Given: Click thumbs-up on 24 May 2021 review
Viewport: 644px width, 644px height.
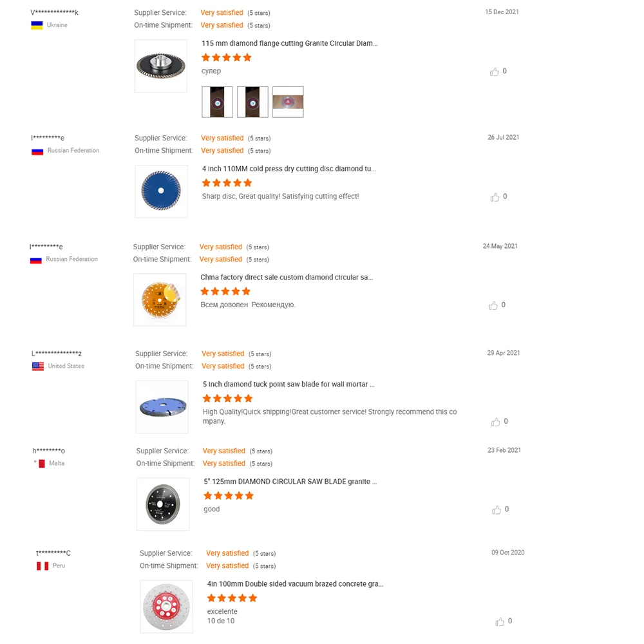Looking at the screenshot, I should [493, 305].
